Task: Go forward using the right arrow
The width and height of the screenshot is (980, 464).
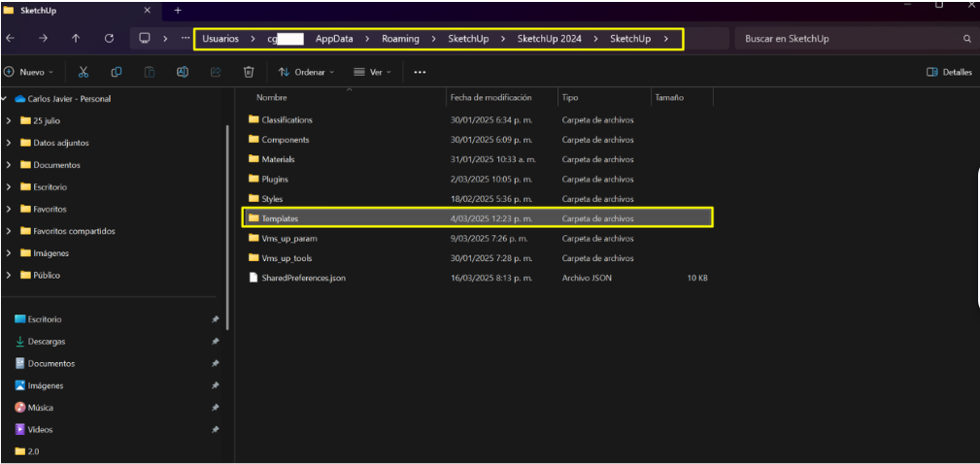Action: point(43,38)
